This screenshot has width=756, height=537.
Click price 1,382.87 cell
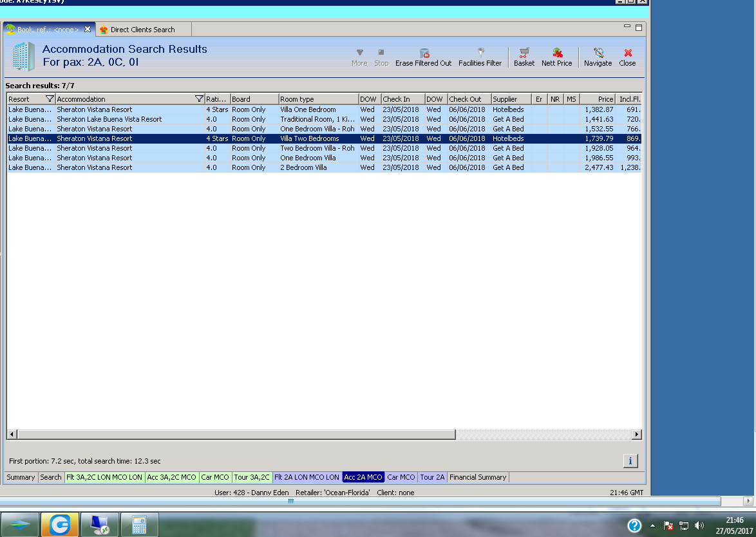(x=599, y=109)
